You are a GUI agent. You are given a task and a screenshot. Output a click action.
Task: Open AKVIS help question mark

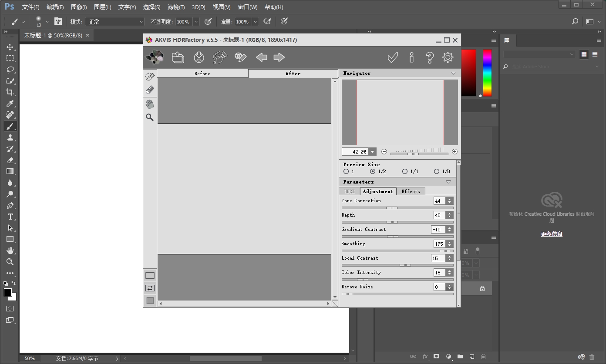coord(430,57)
